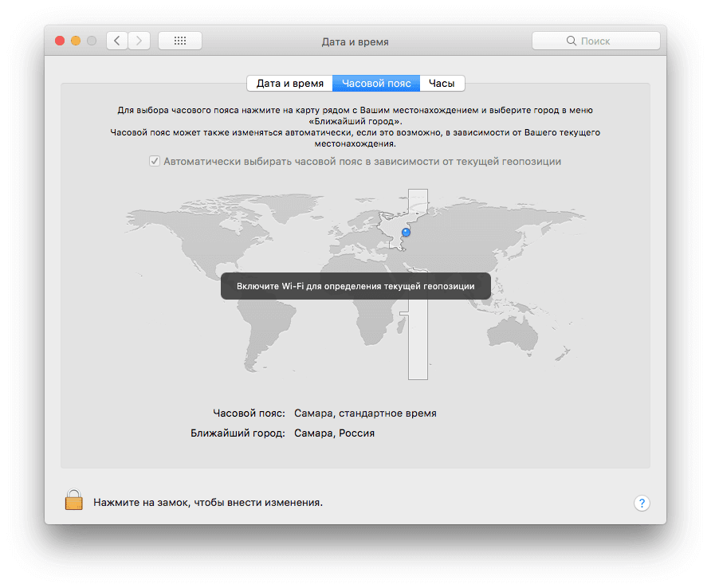711x588 pixels.
Task: Minimize the window using the yellow button
Action: tap(76, 41)
